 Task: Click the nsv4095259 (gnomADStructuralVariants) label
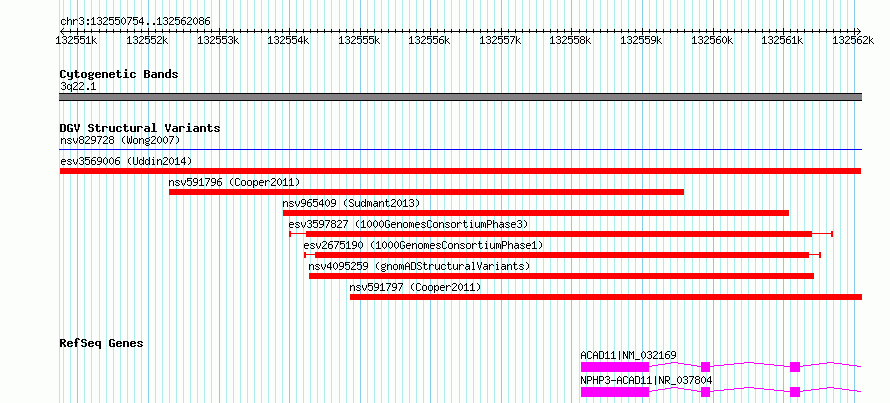coord(419,266)
